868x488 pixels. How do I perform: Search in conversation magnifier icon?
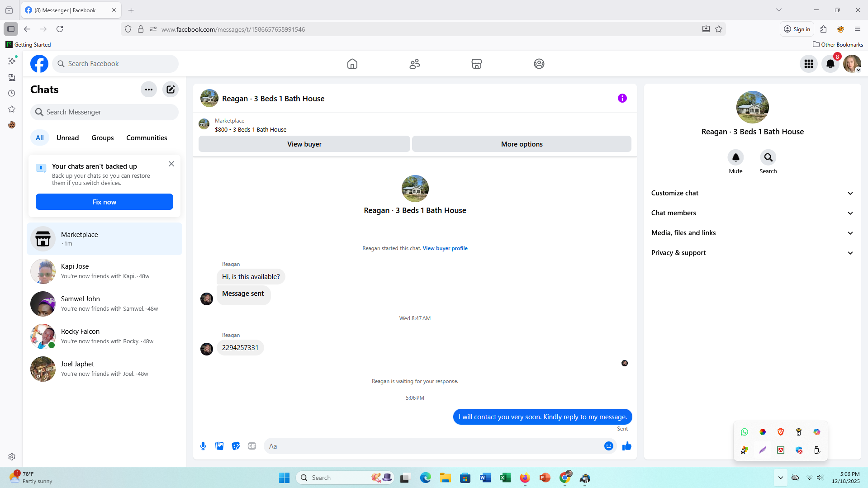click(x=768, y=157)
